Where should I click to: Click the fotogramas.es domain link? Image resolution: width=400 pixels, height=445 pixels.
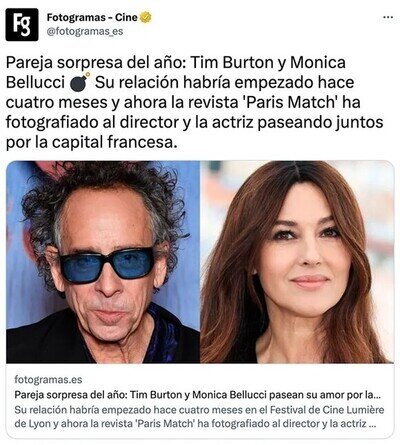coord(48,380)
